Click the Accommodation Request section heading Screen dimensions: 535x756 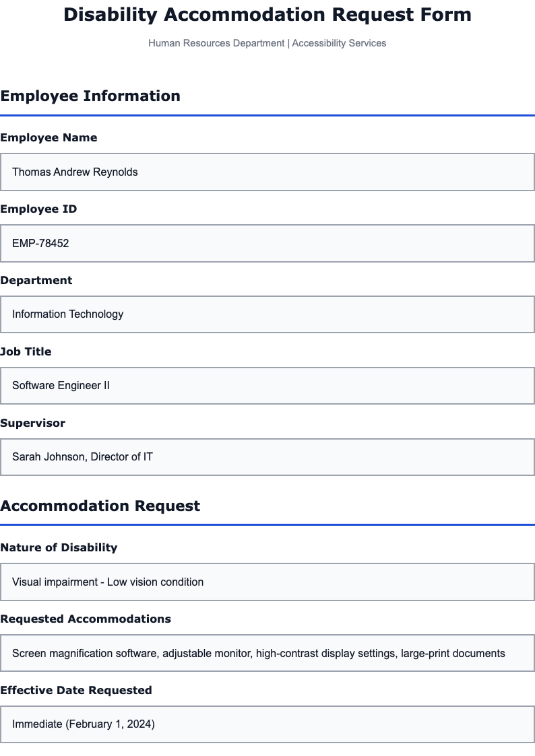coord(100,506)
